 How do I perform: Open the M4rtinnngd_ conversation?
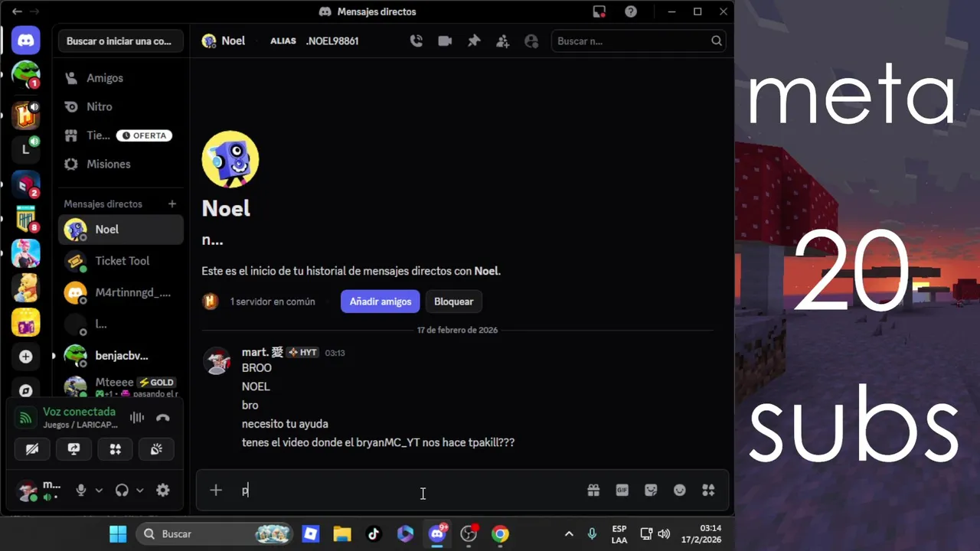click(x=120, y=292)
